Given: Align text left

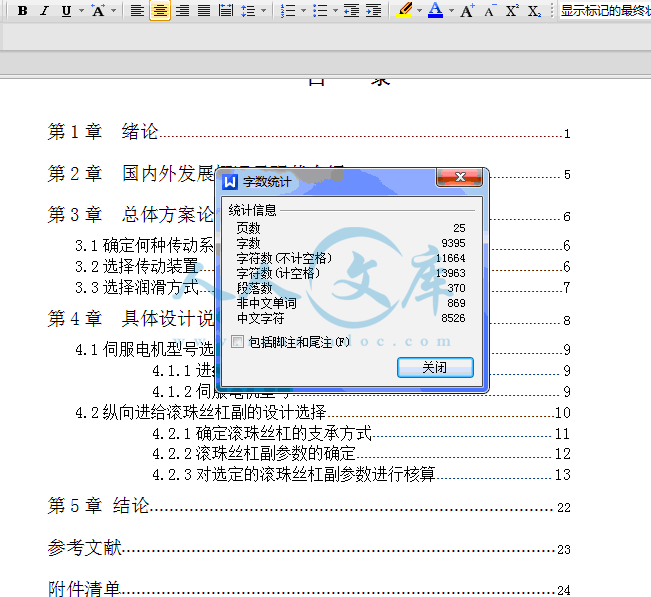Looking at the screenshot, I should 137,10.
